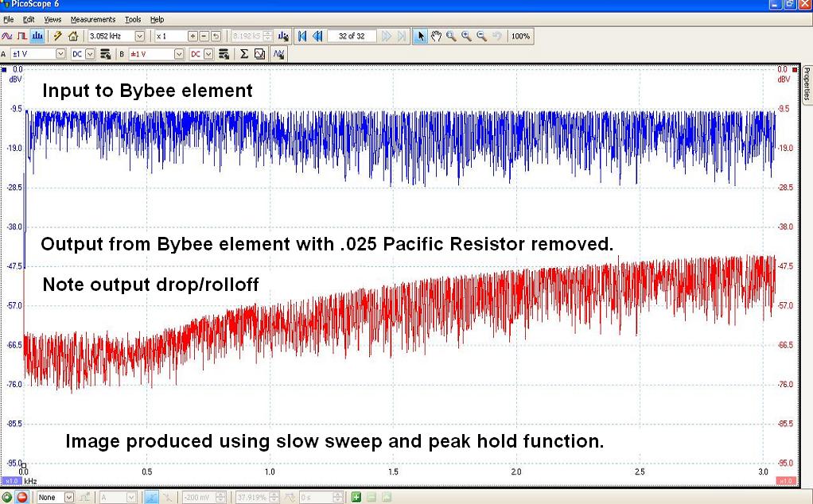The height and width of the screenshot is (504, 813).
Task: Click the 32 of 32 buffer index field
Action: (x=352, y=37)
